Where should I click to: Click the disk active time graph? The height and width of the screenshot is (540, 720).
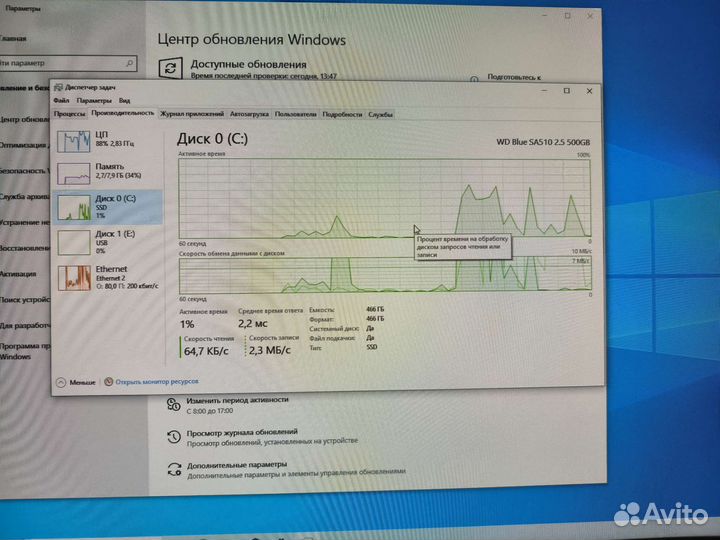coord(385,198)
